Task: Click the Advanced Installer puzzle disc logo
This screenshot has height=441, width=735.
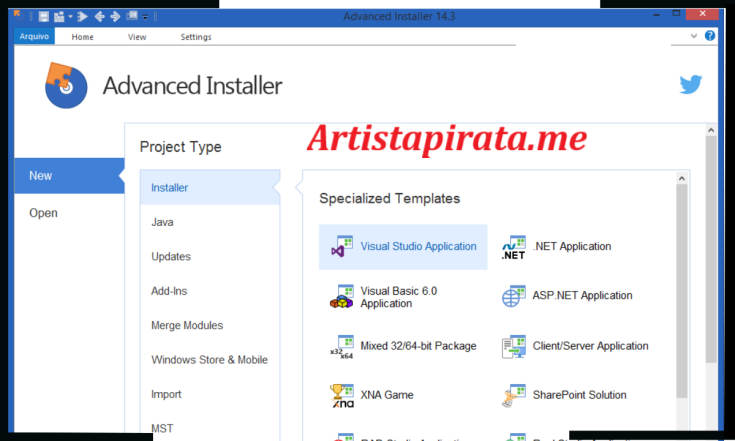Action: coord(66,85)
